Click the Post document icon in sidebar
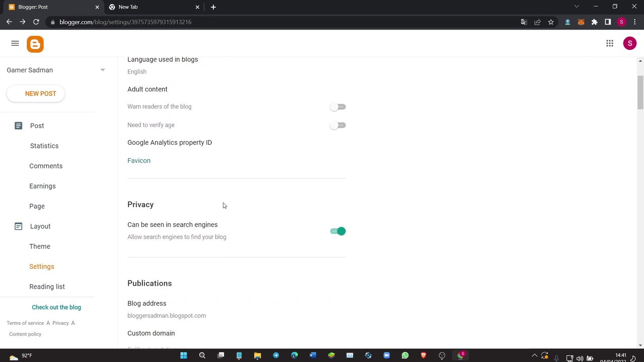This screenshot has height=362, width=644. [x=18, y=126]
